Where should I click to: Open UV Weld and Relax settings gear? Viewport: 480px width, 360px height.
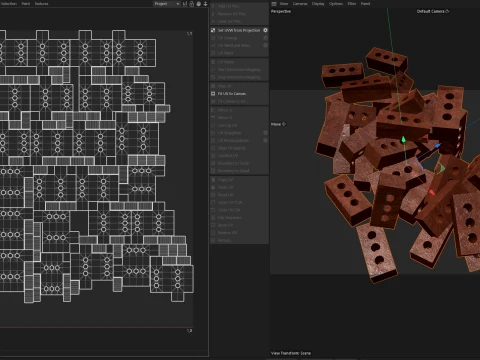265,45
